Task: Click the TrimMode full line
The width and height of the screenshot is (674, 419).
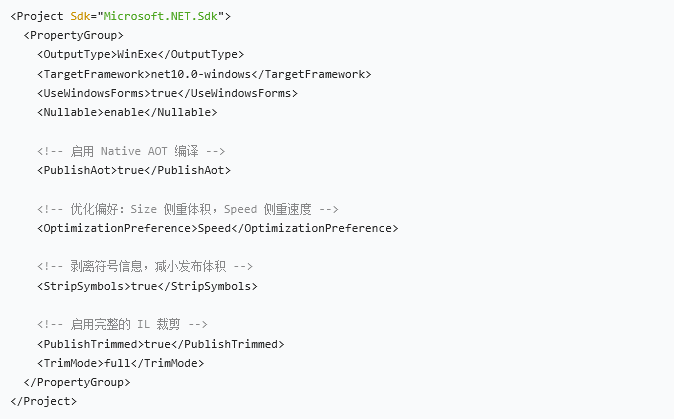Action: [x=120, y=364]
